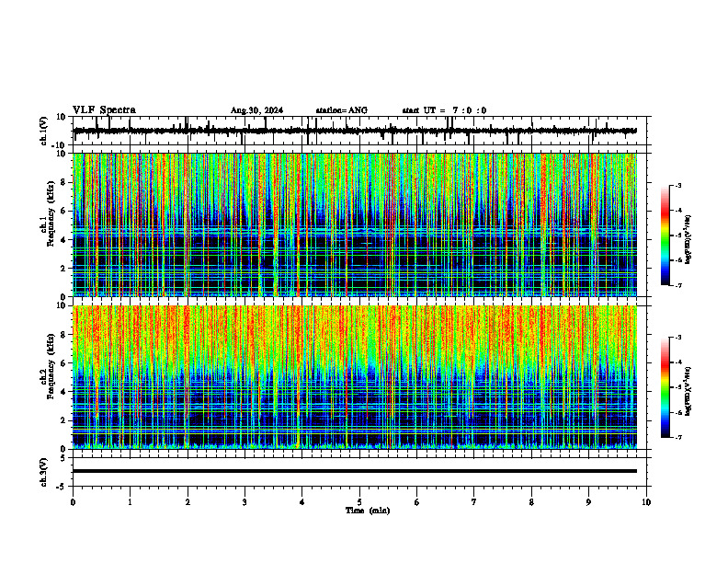Viewport: 728px width, 563px height.
Task: Click time axis tick label "7"
Action: click(474, 502)
